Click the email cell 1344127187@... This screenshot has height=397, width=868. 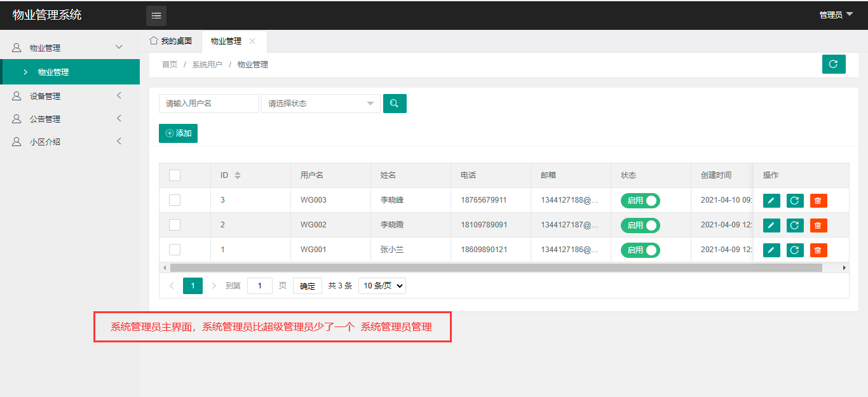coord(570,225)
